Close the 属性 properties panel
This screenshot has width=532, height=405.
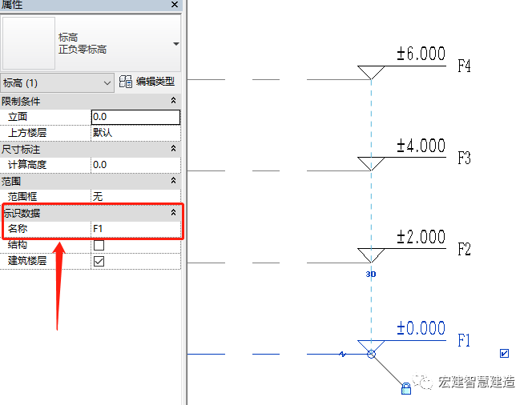pyautogui.click(x=175, y=5)
